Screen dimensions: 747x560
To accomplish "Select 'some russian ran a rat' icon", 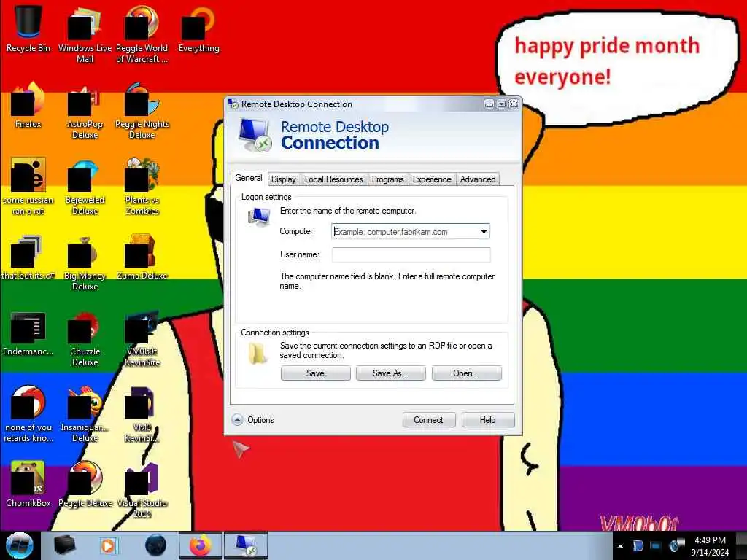I will [x=28, y=187].
